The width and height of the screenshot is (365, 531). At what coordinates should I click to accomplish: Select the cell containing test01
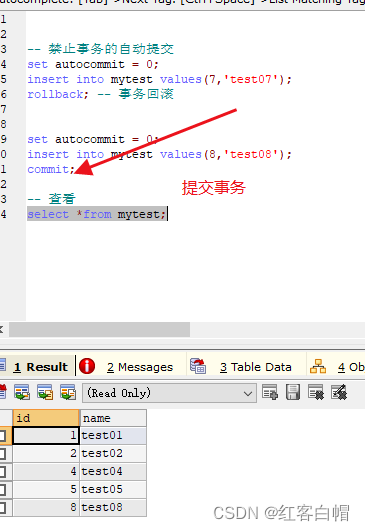coord(113,436)
